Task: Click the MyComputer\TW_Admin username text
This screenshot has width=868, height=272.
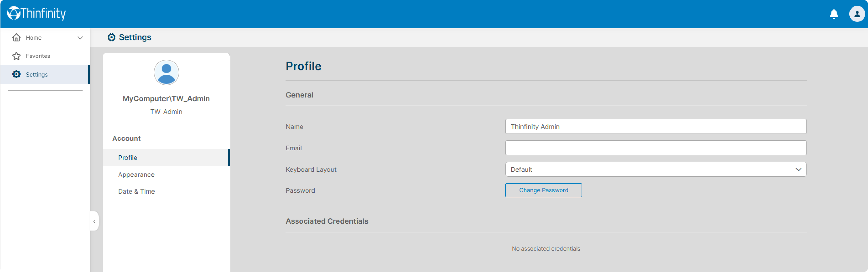Action: click(x=166, y=99)
